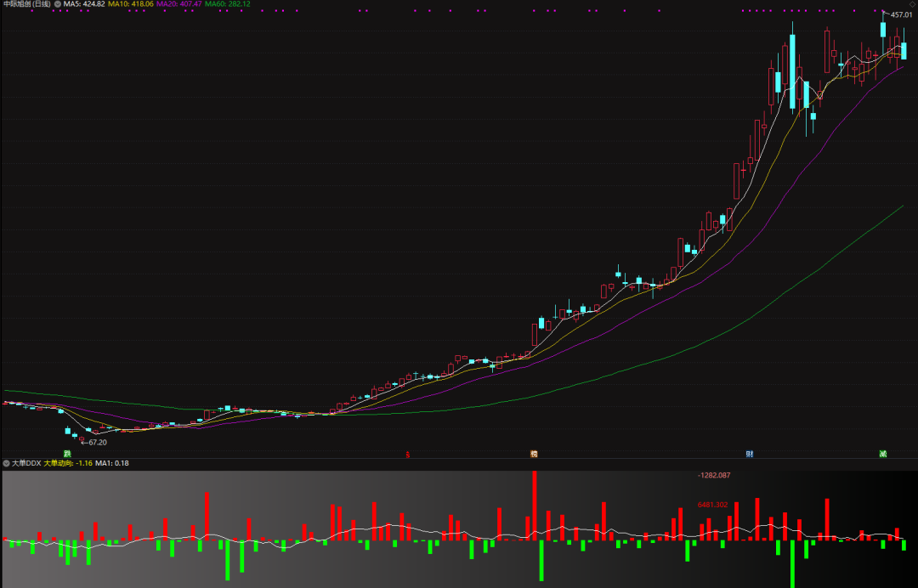This screenshot has width=918, height=588.
Task: Click the 6481.302 value label in DDX panel
Action: (x=714, y=505)
